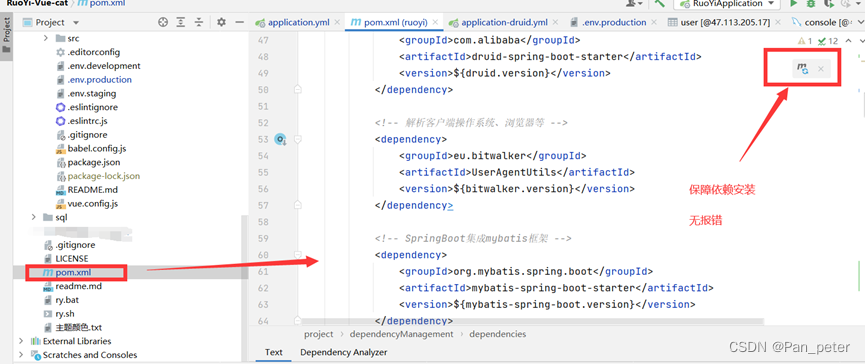The width and height of the screenshot is (865, 364).
Task: Expand the sql folder
Action: click(34, 217)
